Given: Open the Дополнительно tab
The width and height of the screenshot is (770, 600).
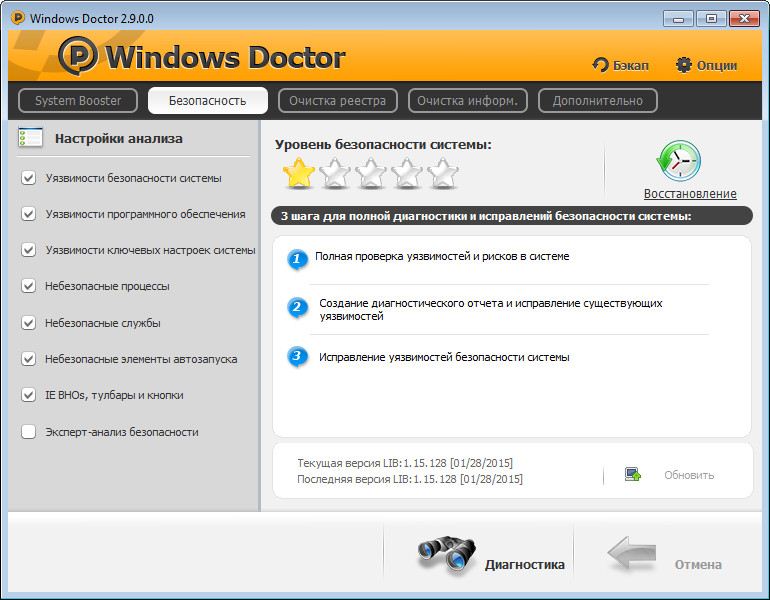Looking at the screenshot, I should 598,101.
